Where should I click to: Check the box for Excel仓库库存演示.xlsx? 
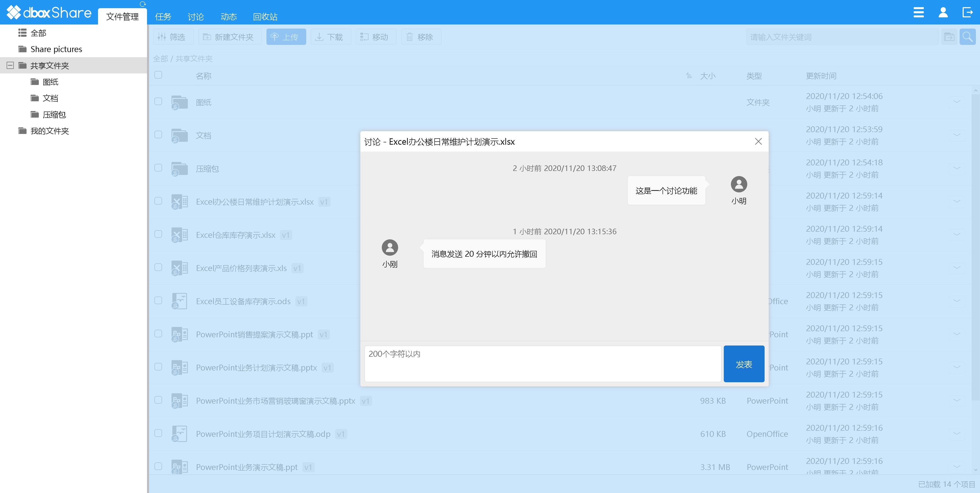158,234
